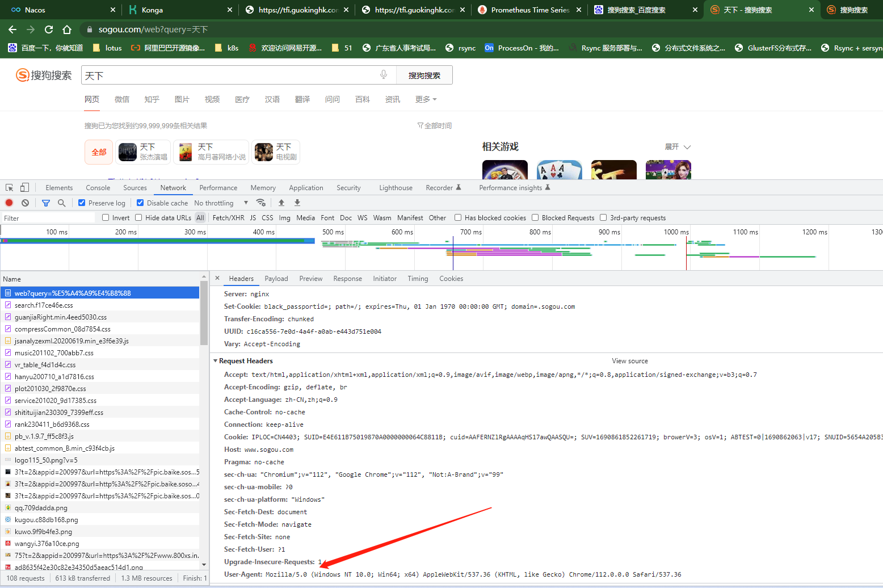Open the Sources panel
This screenshot has height=588, width=883.
pyautogui.click(x=135, y=188)
